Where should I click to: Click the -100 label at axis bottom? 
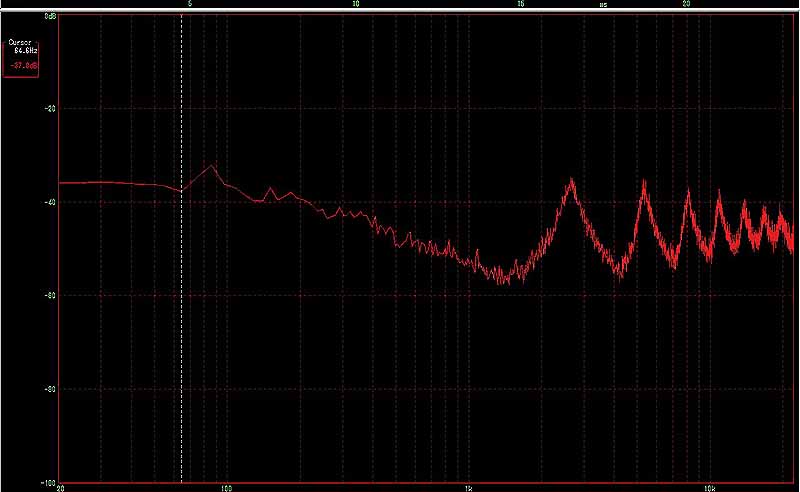(x=47, y=482)
